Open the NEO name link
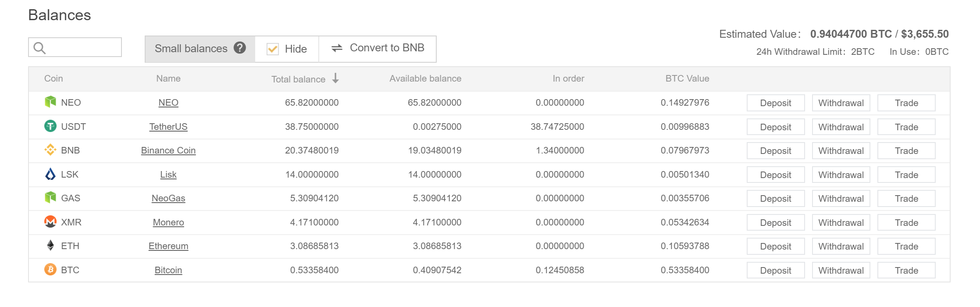 (x=168, y=103)
